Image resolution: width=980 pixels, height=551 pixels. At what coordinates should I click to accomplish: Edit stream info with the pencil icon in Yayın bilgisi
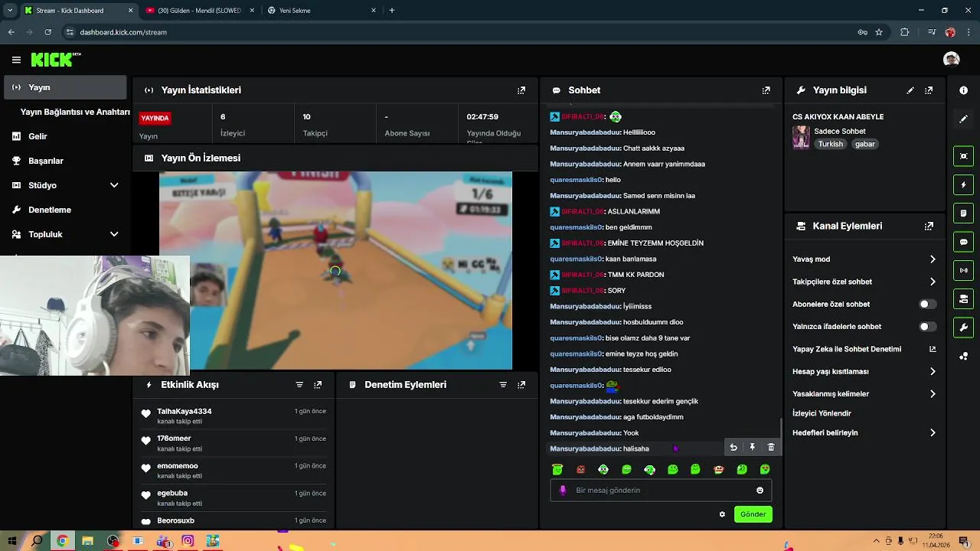click(x=910, y=90)
